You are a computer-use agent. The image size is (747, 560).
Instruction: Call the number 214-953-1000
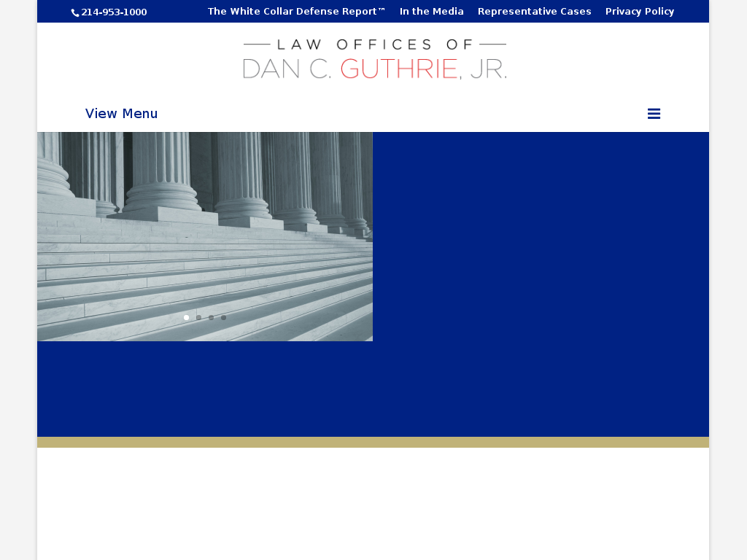tap(114, 12)
